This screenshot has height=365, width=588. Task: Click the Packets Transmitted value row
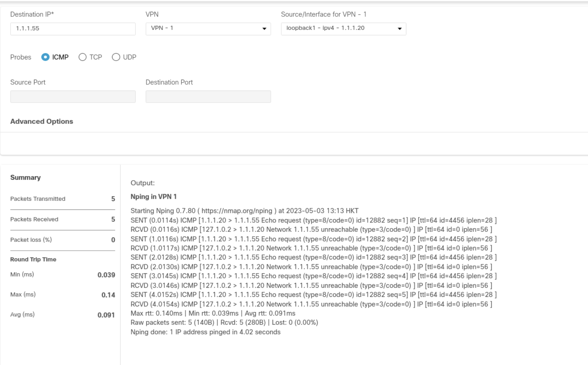click(61, 198)
